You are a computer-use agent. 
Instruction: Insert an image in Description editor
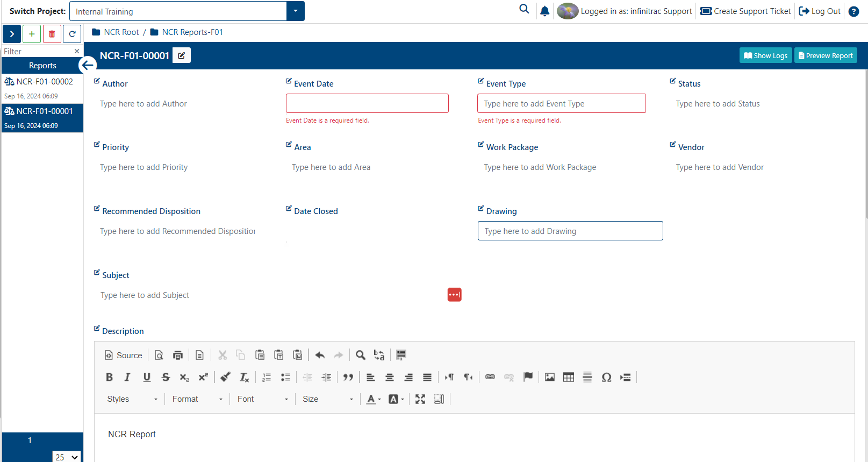click(550, 377)
